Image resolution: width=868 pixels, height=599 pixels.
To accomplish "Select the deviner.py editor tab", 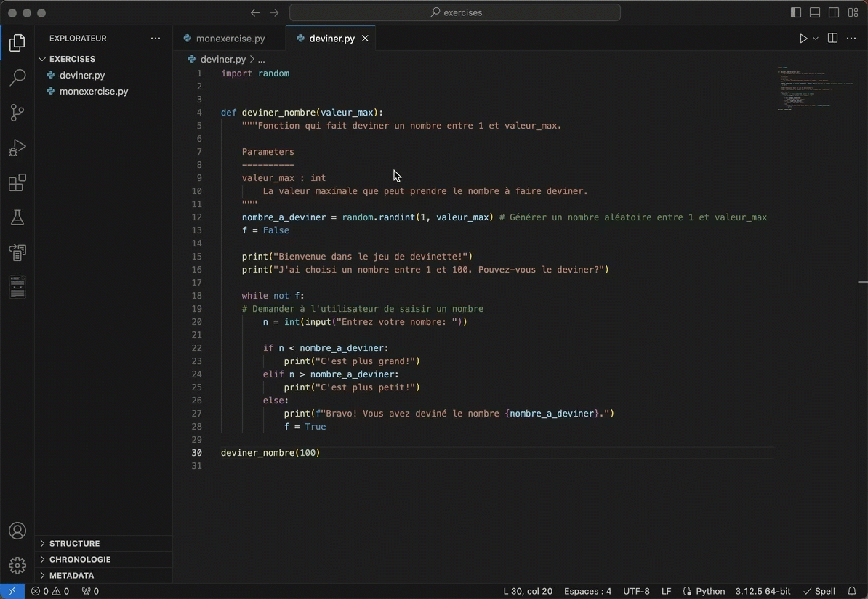I will 331,39.
